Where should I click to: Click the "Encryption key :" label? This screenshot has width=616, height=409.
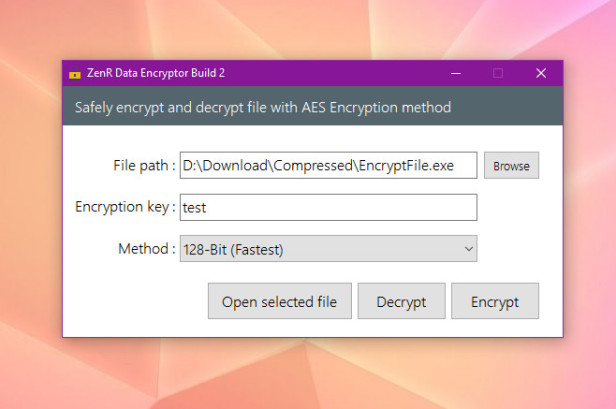click(x=125, y=207)
